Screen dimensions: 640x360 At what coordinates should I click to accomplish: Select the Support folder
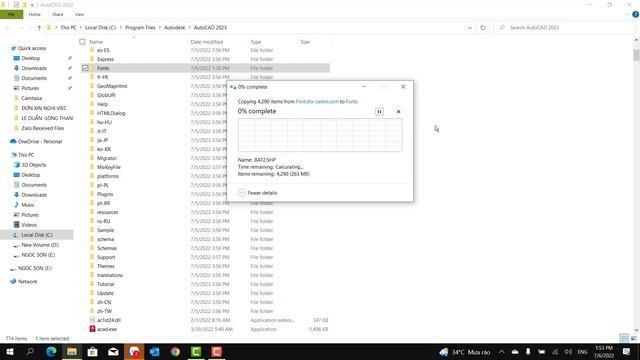tap(106, 257)
